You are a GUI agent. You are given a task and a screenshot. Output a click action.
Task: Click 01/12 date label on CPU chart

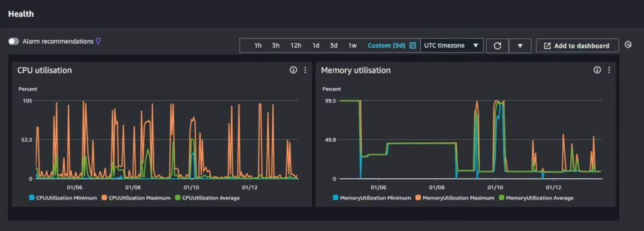[250, 188]
